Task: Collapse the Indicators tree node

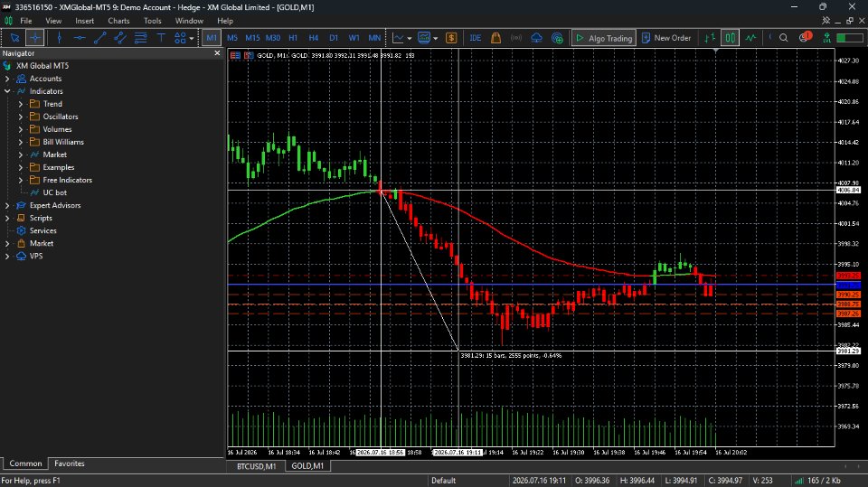Action: coord(7,91)
